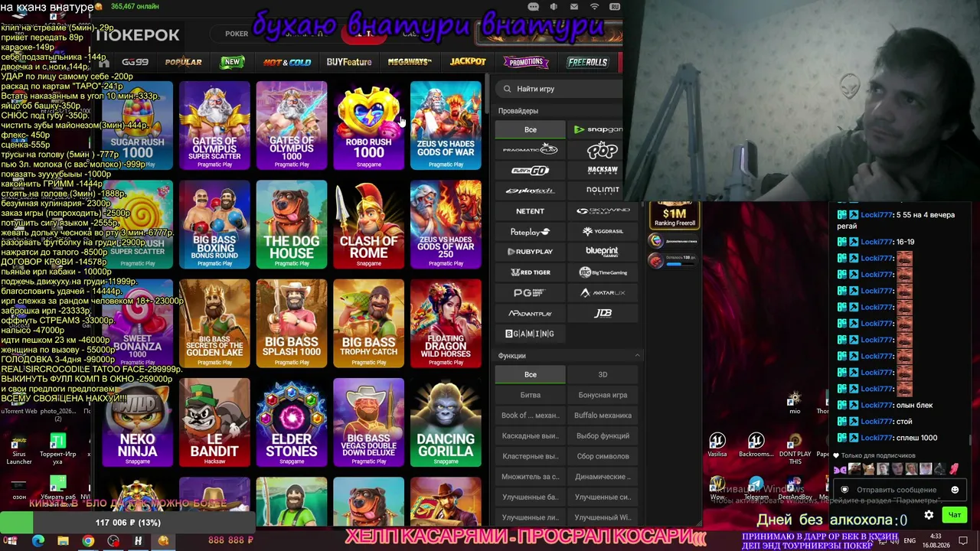Open Microsoft Edge from the taskbar
Screen dimensions: 980x551
(x=38, y=541)
